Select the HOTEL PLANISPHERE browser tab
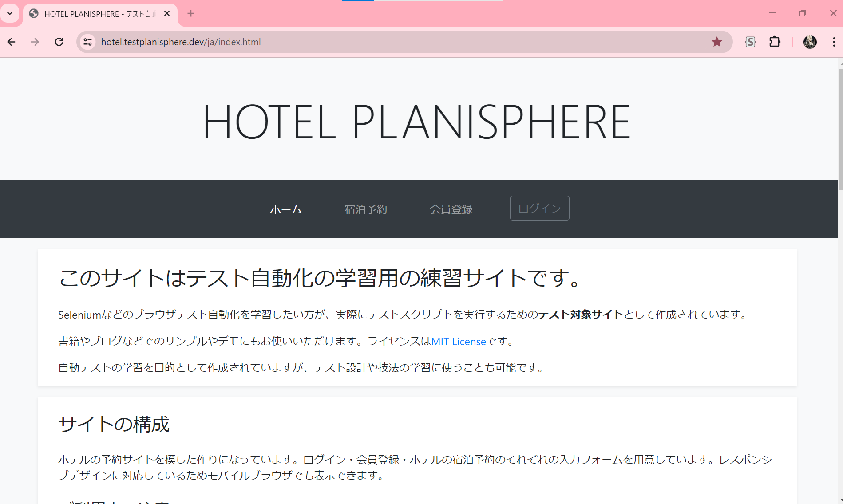Screen dimensions: 843x504 click(x=100, y=14)
